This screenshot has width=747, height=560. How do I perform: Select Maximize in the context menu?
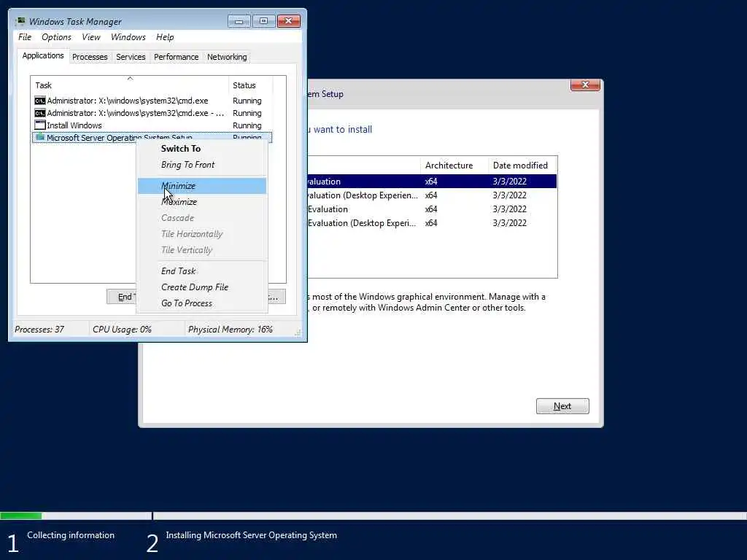tap(202, 202)
